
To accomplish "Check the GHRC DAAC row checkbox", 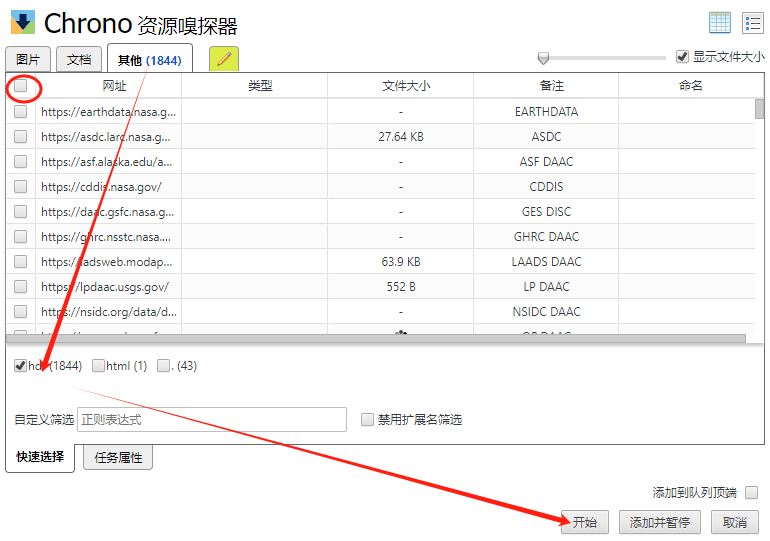I will [21, 237].
